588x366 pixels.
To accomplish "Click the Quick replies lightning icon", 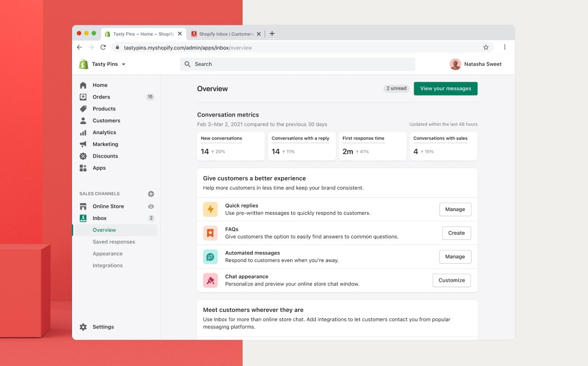I will (210, 209).
